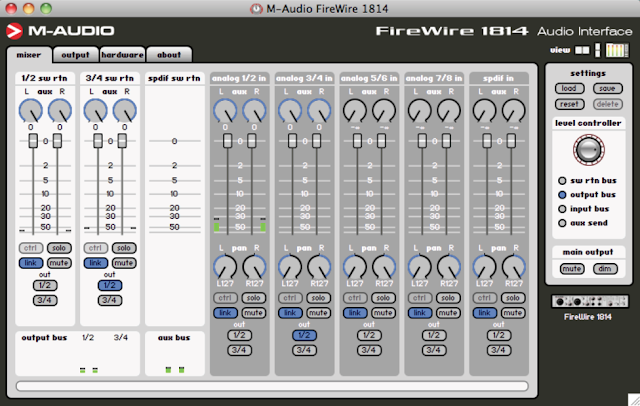Click the save settings button
Image resolution: width=640 pixels, height=406 pixels.
[607, 89]
